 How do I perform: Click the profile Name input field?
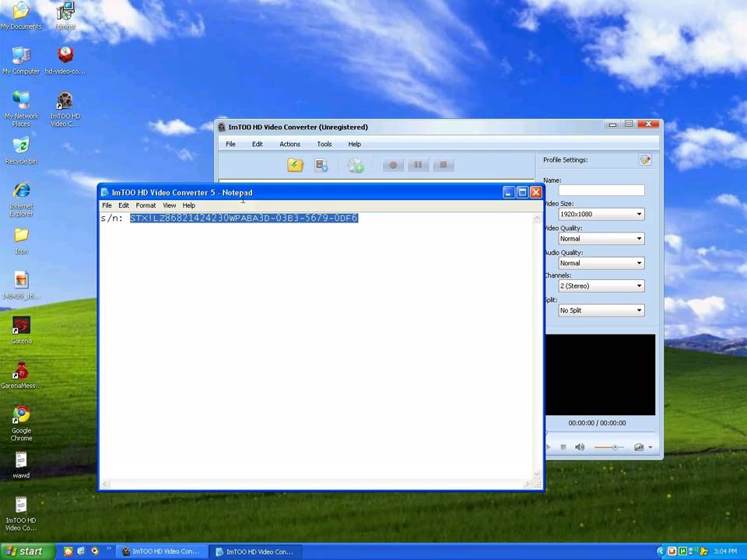coord(601,190)
